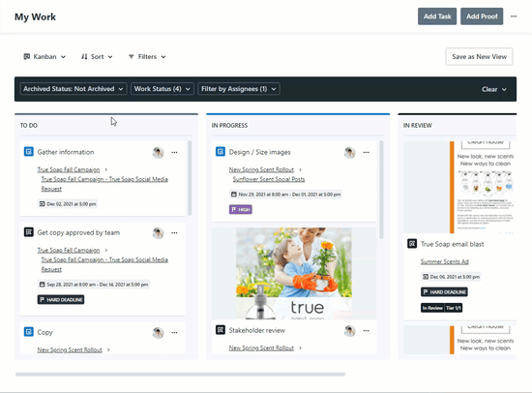Click the TO DO column vertical scrollbar
Image resolution: width=532 pixels, height=393 pixels.
point(190,178)
